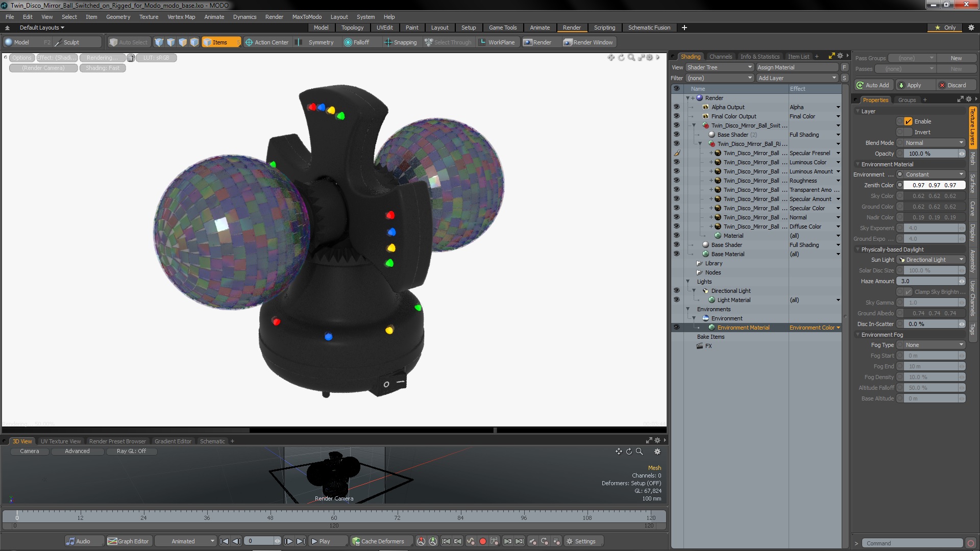The image size is (980, 551).
Task: Open Default Layouts dropdown
Action: click(42, 28)
